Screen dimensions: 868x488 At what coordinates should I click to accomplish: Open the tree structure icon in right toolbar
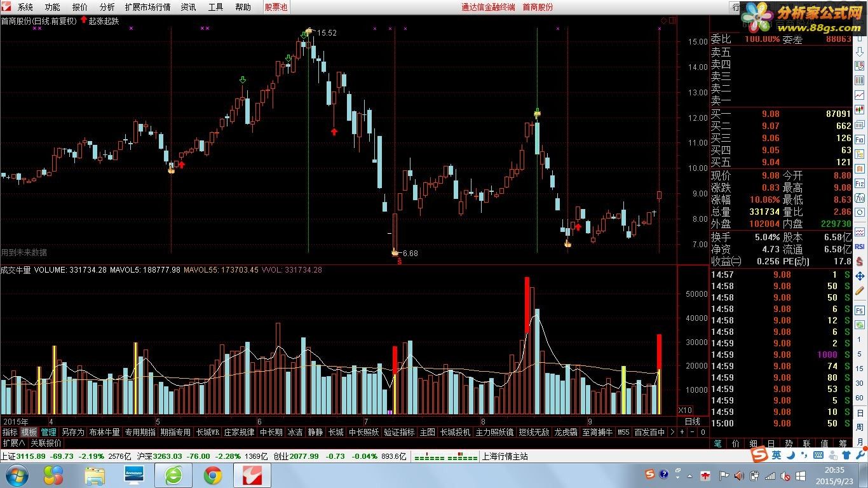(860, 154)
